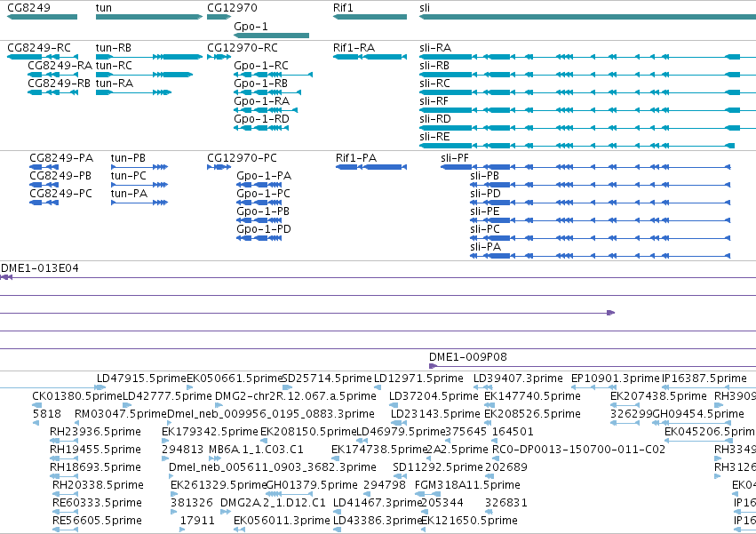Select protein CG8249-PA
The image size is (756, 534).
(44, 167)
